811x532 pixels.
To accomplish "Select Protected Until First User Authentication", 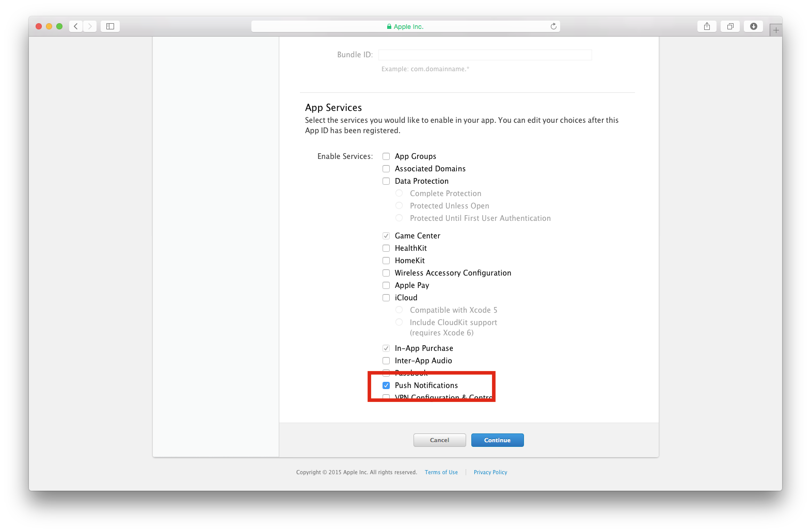I will (x=399, y=218).
